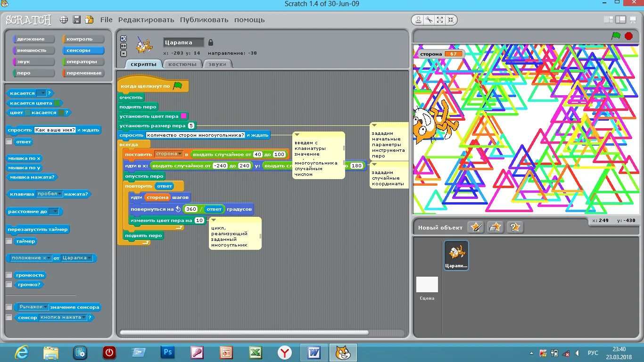This screenshot has height=362, width=644.
Task: Open the 'Царапка' sprite dropdown in the 'положение x' block
Action: tap(77, 258)
